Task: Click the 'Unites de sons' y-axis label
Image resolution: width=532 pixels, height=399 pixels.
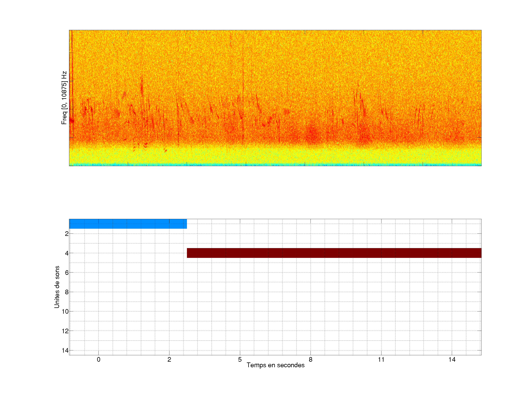Action: (x=57, y=287)
